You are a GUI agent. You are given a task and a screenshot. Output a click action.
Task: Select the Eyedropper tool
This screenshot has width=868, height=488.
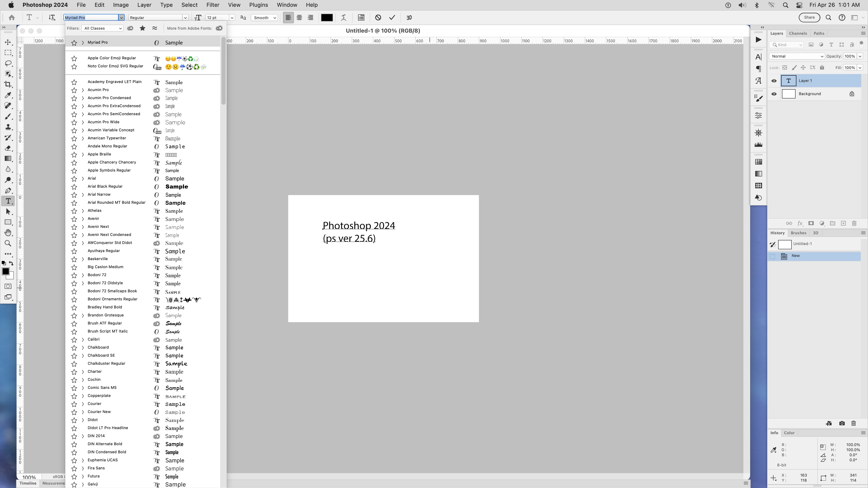tap(8, 95)
